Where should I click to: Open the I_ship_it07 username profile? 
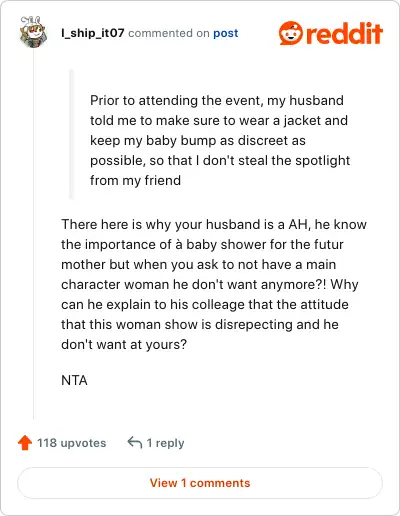point(93,33)
